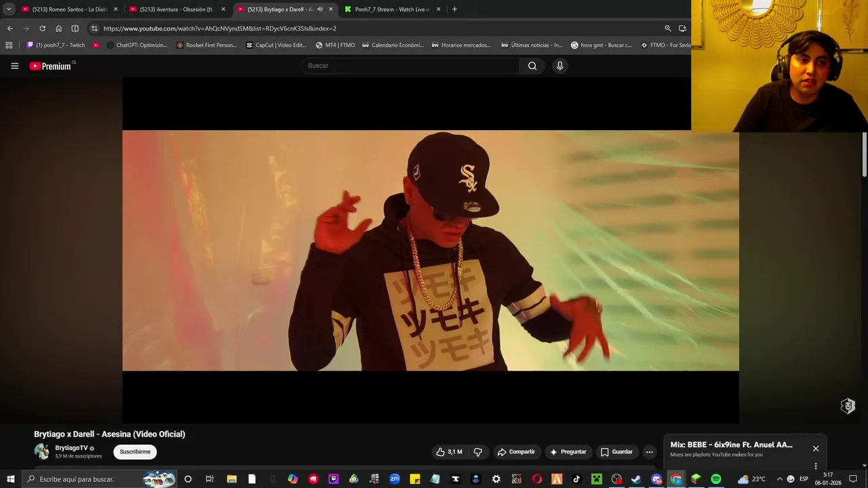This screenshot has height=488, width=868.
Task: Click the page vertical scrollbar
Action: point(865,155)
